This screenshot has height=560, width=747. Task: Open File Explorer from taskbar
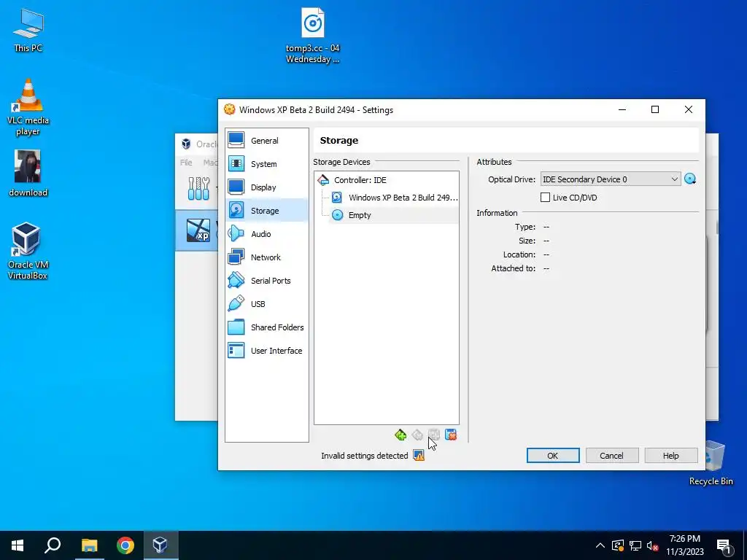click(x=89, y=545)
